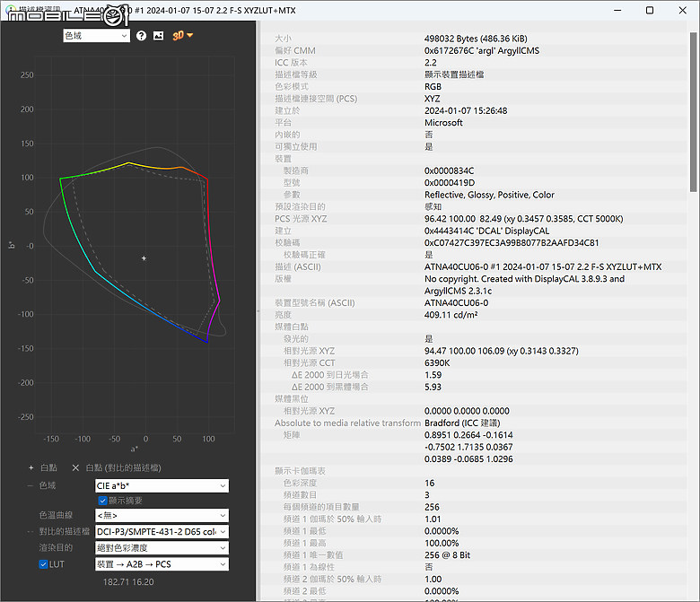This screenshot has height=602, width=700.
Task: Maximize the profile information window
Action: click(x=650, y=10)
